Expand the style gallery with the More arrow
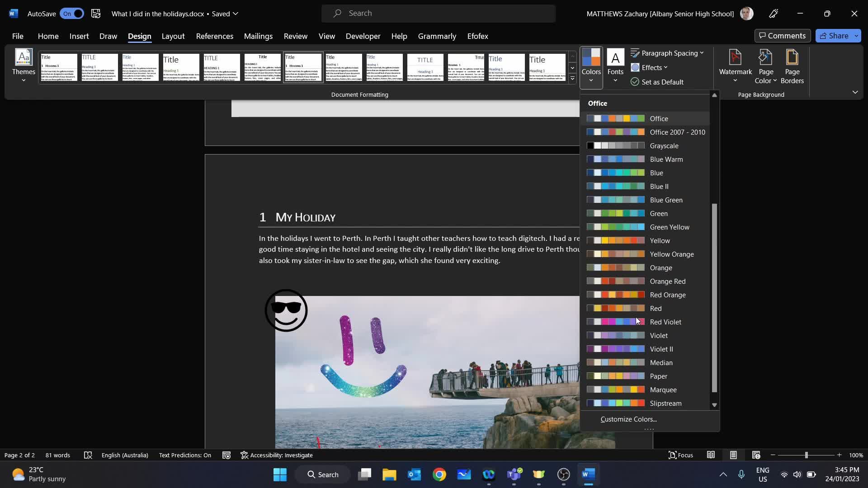Image resolution: width=868 pixels, height=488 pixels. point(572,78)
